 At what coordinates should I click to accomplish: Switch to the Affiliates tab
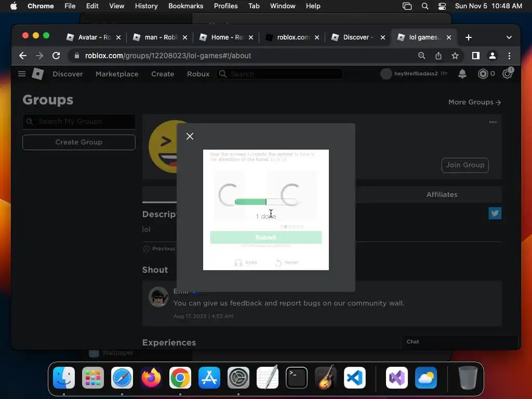click(442, 194)
